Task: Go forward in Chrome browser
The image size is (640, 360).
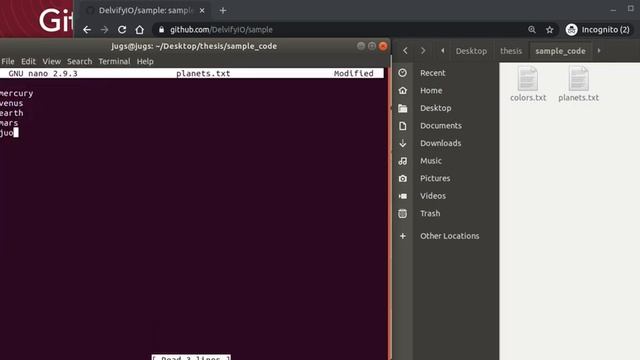Action: pyautogui.click(x=104, y=30)
